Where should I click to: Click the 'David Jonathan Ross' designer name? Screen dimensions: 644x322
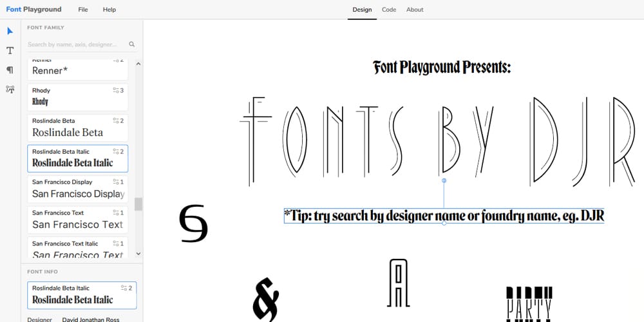[x=91, y=319]
